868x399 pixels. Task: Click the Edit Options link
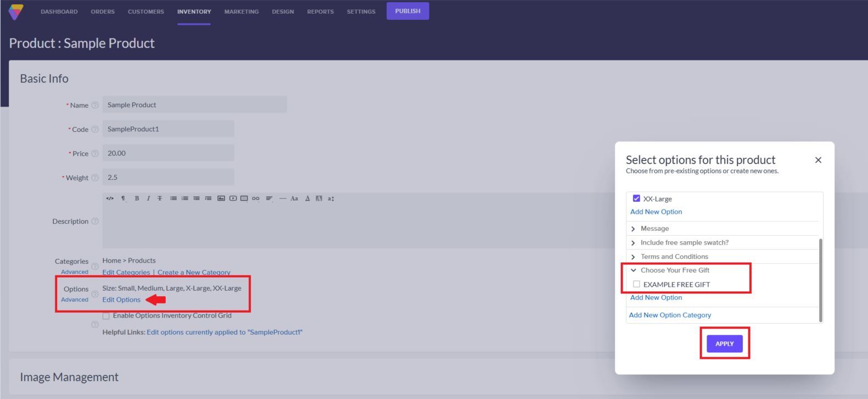point(121,300)
